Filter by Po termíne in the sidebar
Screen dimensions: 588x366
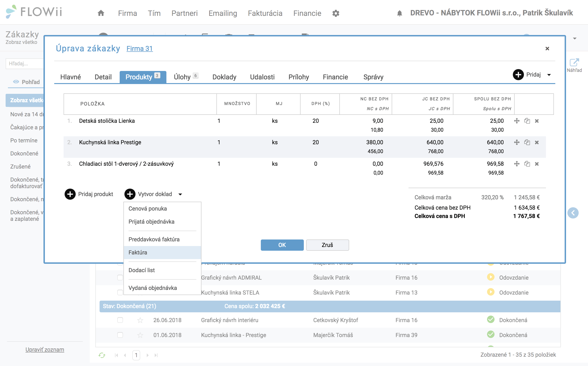point(24,140)
